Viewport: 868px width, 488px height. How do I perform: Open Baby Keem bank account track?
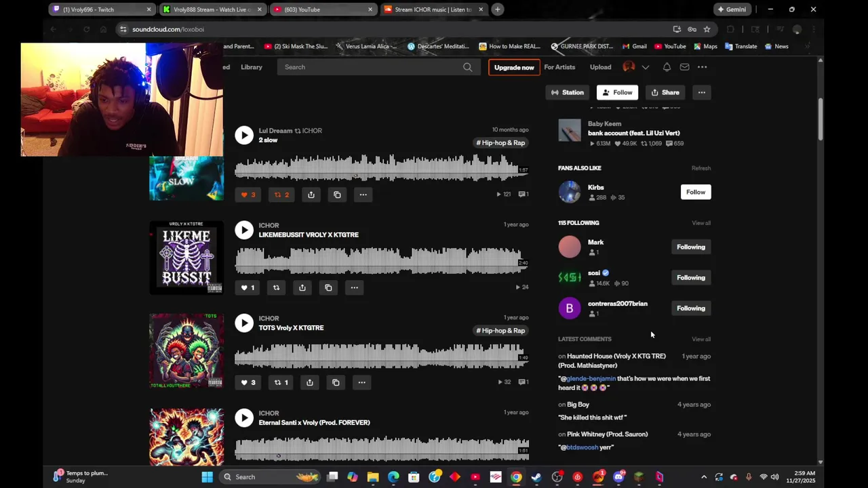click(633, 133)
